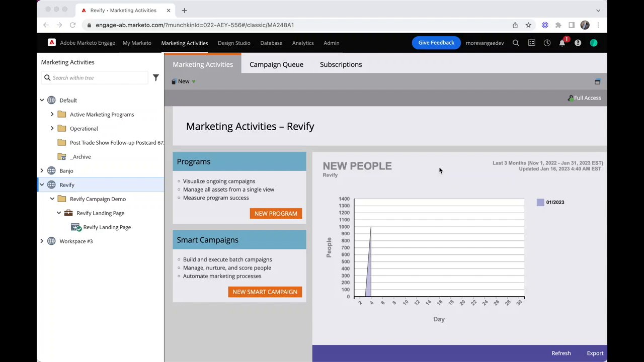This screenshot has width=644, height=362.
Task: Click the NEW SMART CAMPAIGN button
Action: tap(265, 292)
